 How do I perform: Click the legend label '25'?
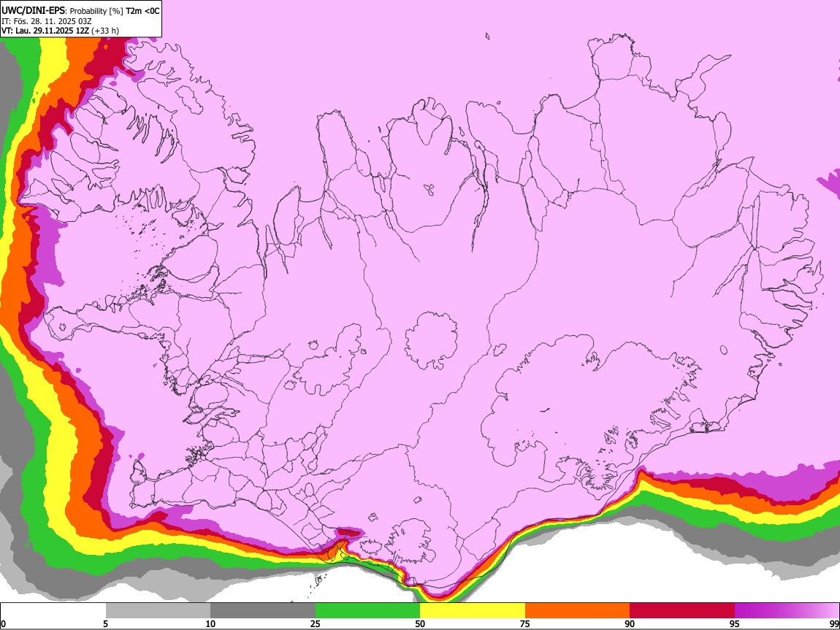(316, 623)
